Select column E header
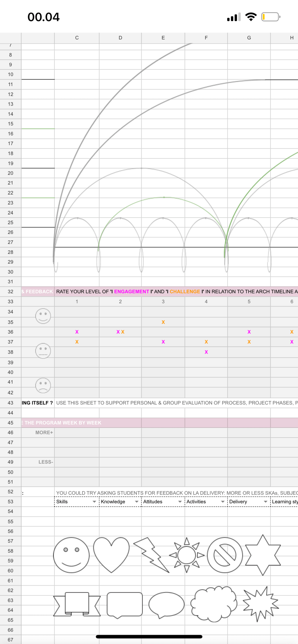Viewport: 298px width, 644px height. (x=163, y=38)
